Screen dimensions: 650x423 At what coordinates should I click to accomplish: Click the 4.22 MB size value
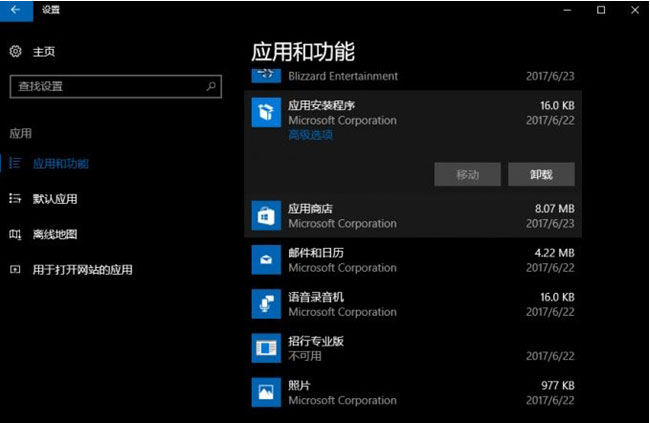554,253
